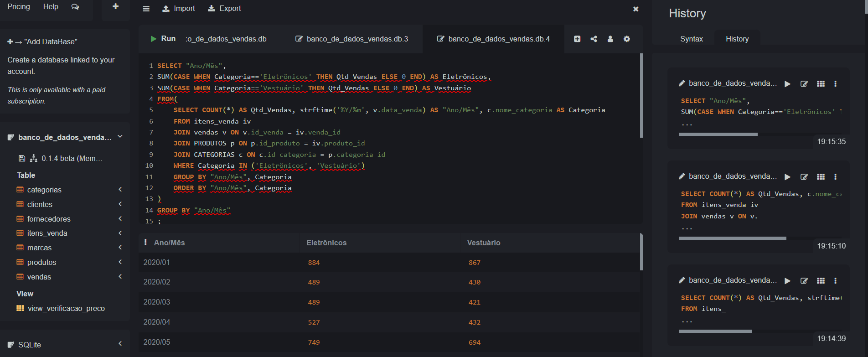The height and width of the screenshot is (357, 868).
Task: Expand the produtos table chevron
Action: 120,262
